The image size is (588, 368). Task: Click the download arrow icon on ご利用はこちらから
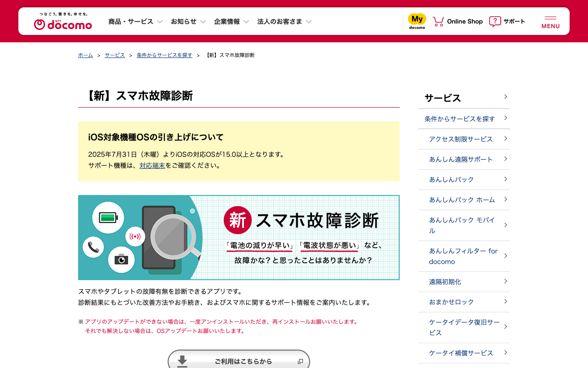click(182, 361)
